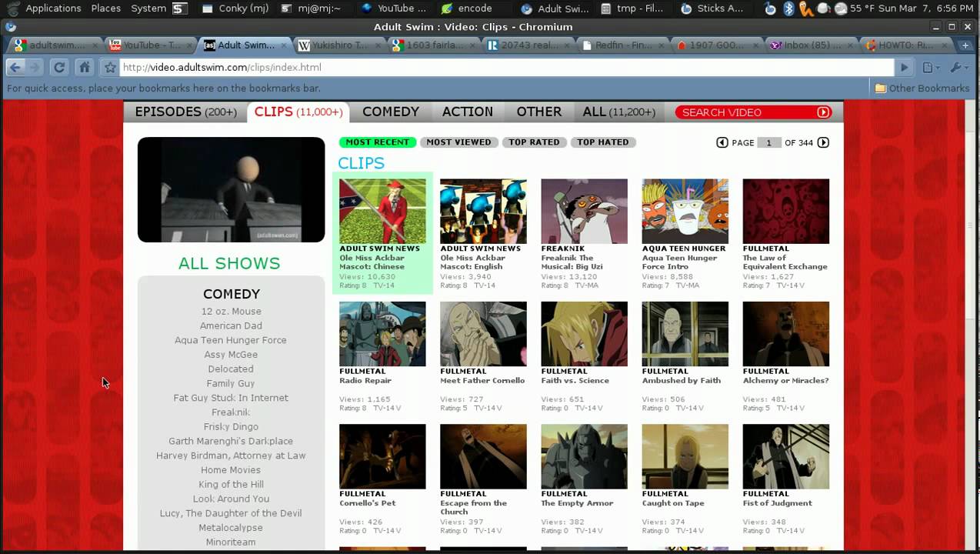Switch to the Sticks A... taskbar window
980x554 pixels.
(x=712, y=8)
